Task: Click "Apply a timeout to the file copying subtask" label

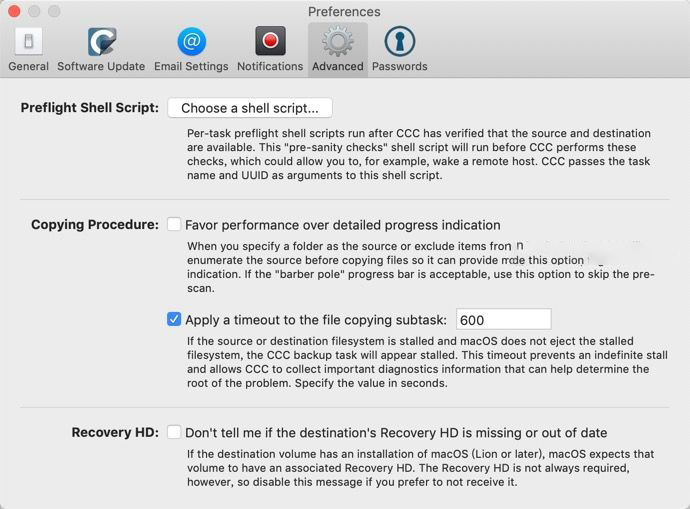Action: (x=316, y=320)
